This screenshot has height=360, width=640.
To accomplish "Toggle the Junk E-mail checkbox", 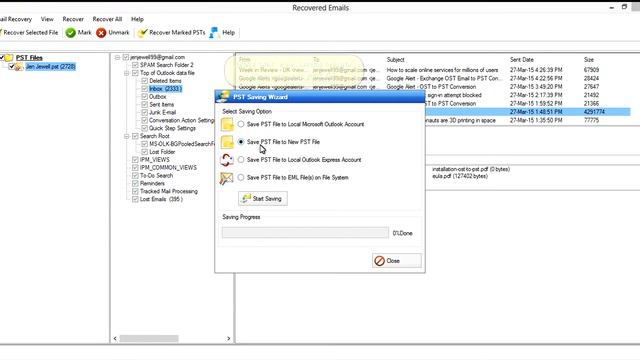I will pyautogui.click(x=144, y=112).
